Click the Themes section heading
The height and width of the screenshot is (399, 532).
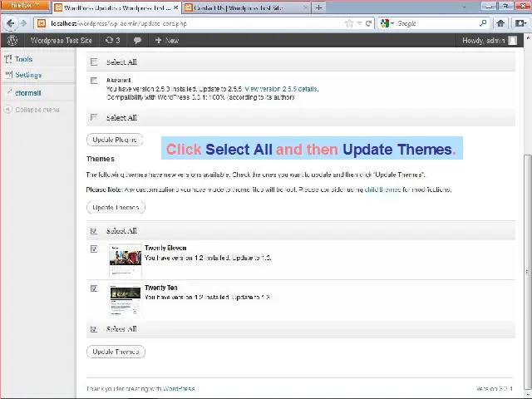[x=100, y=159]
